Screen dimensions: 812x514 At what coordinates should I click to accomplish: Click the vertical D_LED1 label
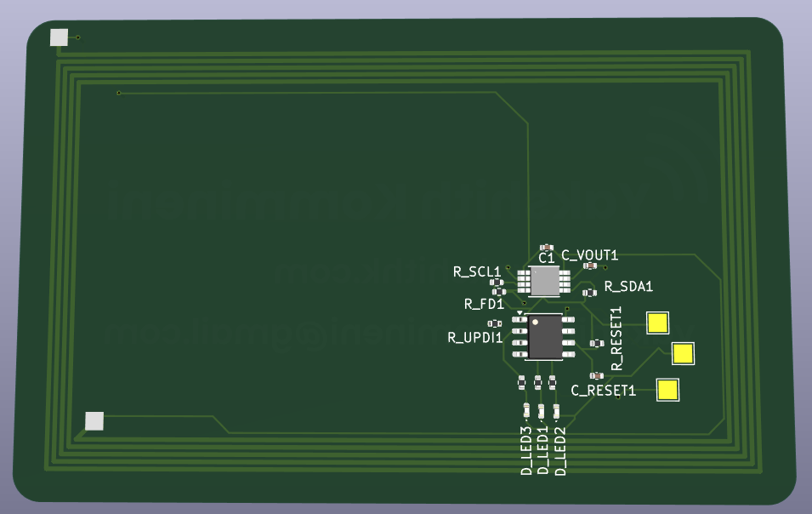click(542, 451)
